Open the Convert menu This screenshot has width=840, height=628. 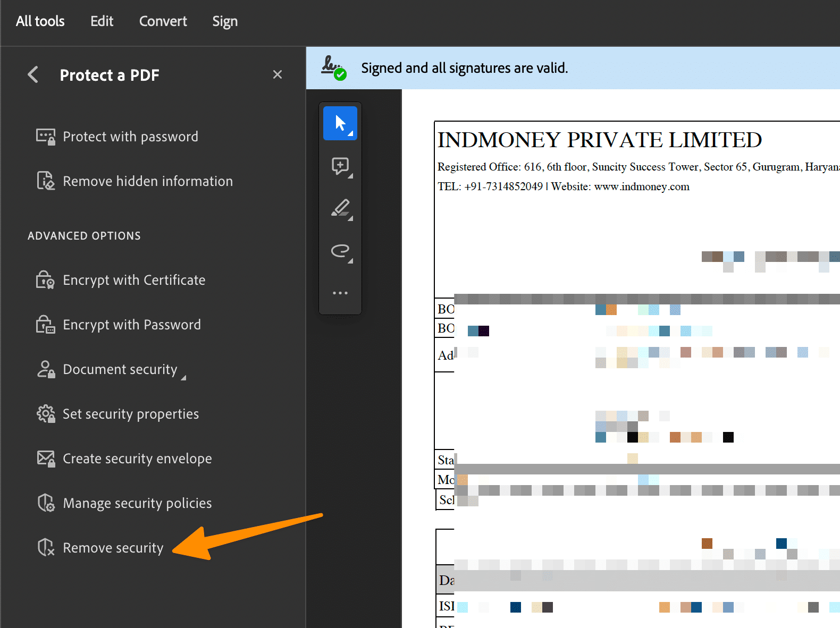coord(163,21)
